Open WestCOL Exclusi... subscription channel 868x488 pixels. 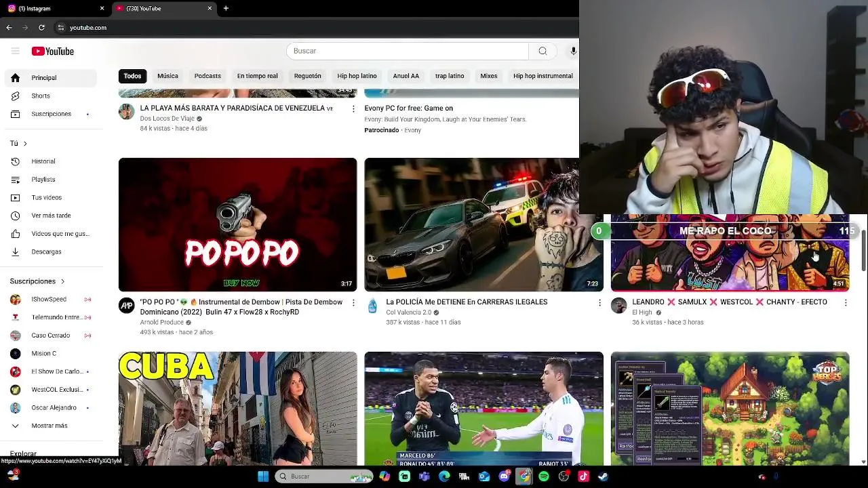click(x=51, y=390)
